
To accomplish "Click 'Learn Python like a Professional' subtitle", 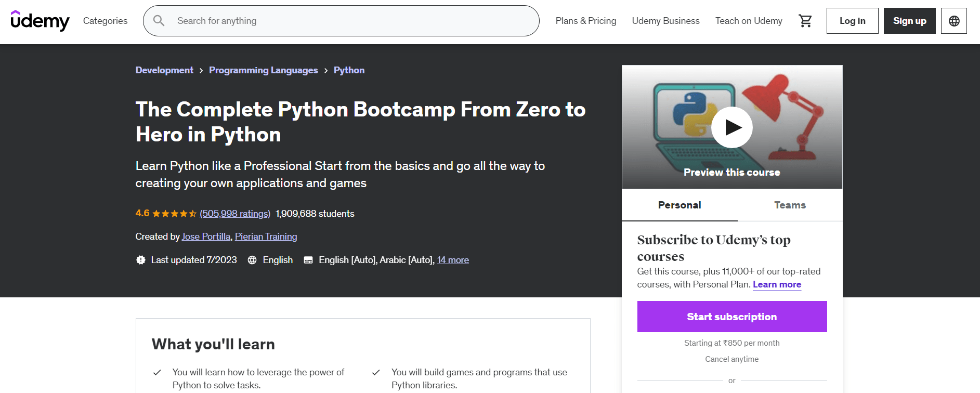I will pos(340,175).
